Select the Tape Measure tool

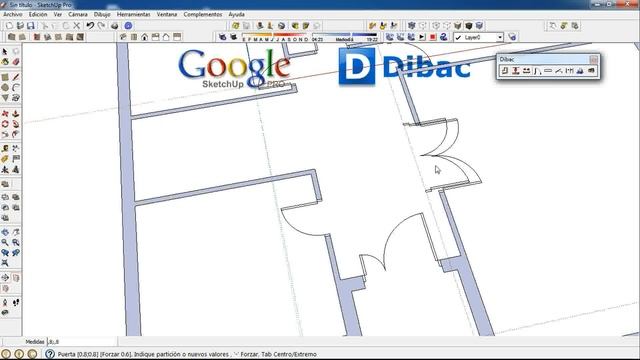[x=5, y=148]
